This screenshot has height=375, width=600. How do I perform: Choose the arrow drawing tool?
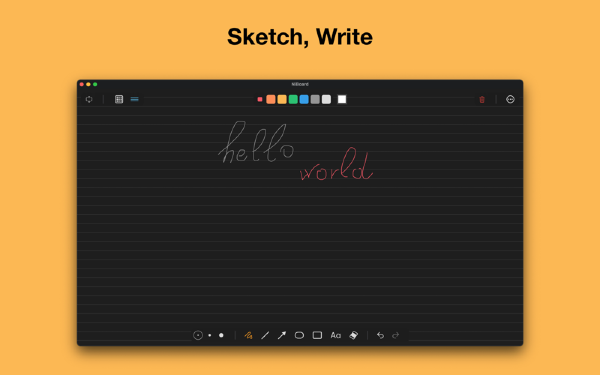point(282,335)
